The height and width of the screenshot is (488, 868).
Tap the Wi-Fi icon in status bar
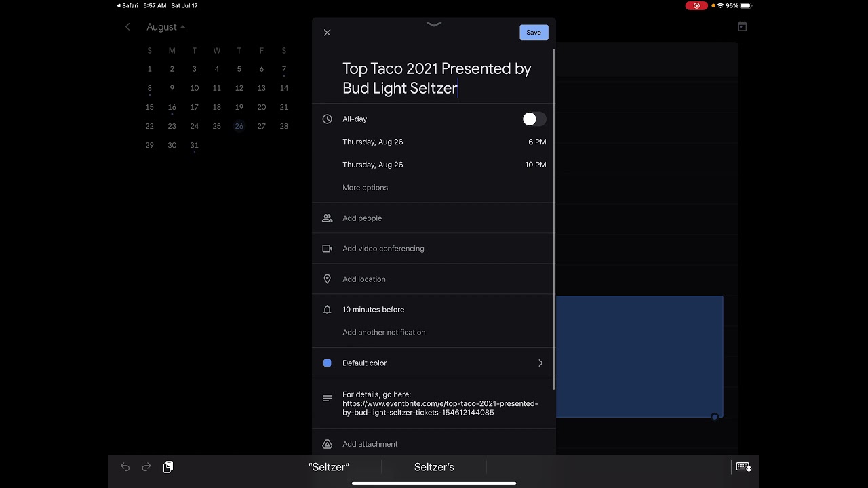point(720,5)
